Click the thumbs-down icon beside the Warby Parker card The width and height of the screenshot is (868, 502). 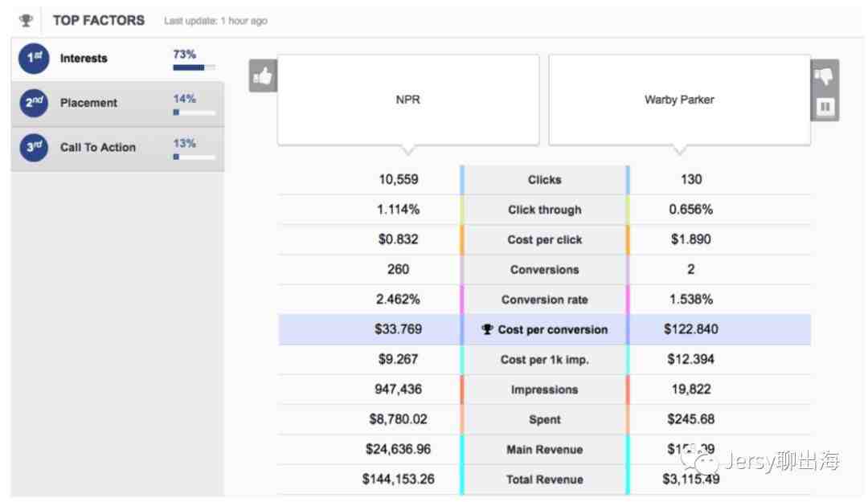tap(824, 76)
